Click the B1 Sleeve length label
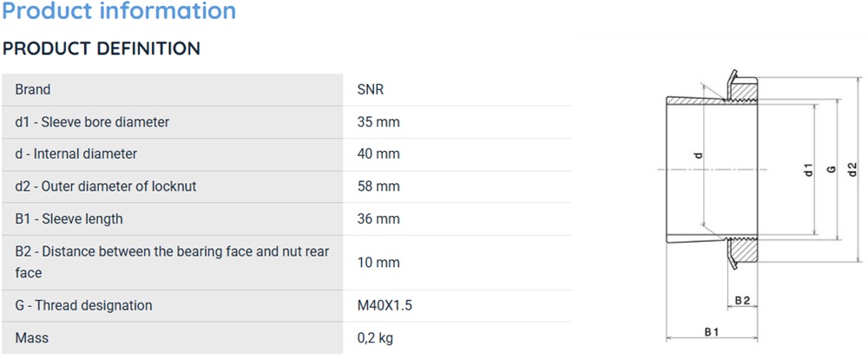The image size is (868, 359). click(x=69, y=219)
